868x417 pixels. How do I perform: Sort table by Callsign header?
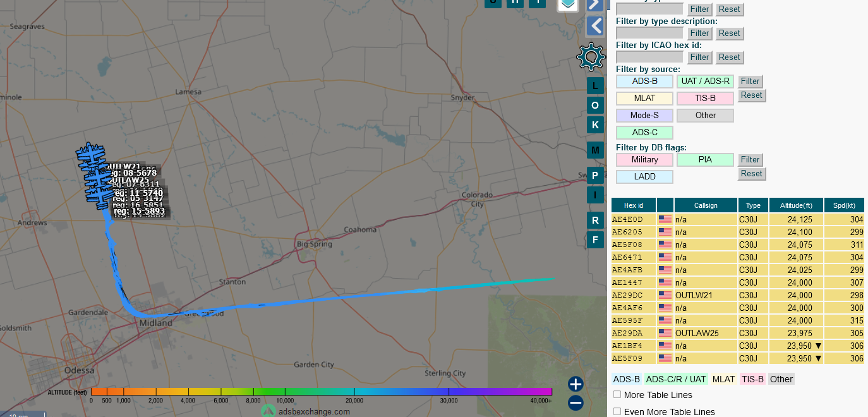[706, 205]
